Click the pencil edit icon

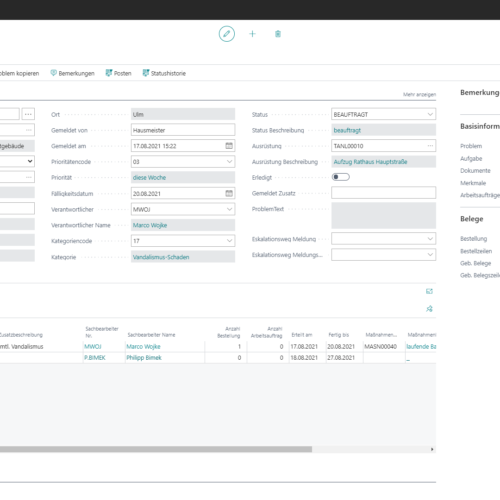point(227,34)
